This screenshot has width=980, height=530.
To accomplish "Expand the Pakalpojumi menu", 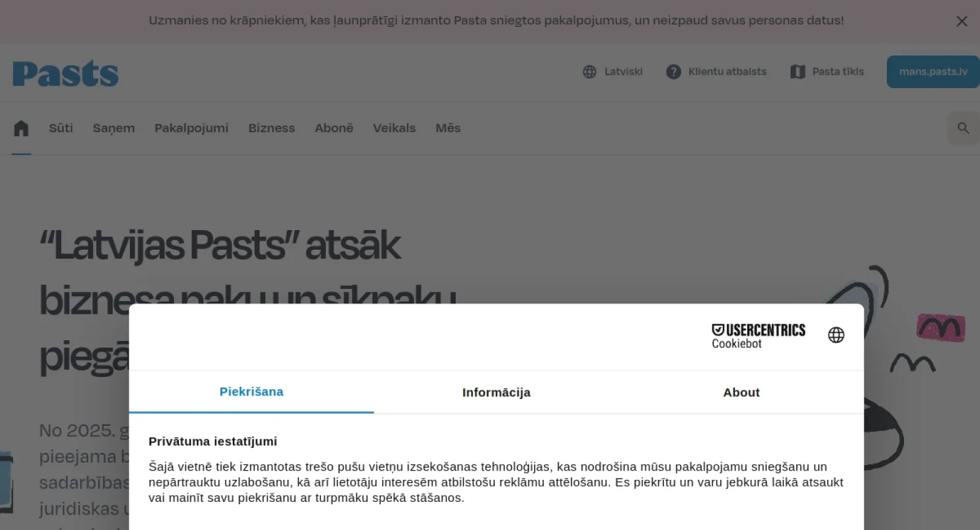I will (191, 129).
